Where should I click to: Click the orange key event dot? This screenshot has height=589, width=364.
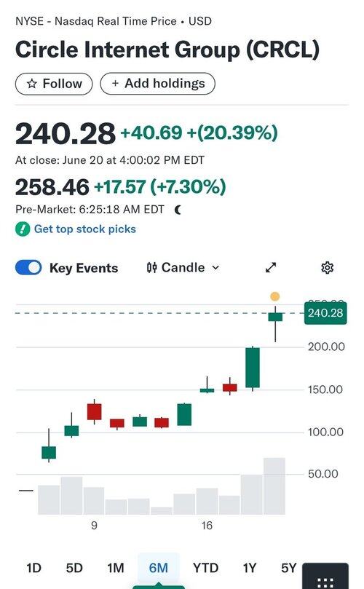point(275,296)
